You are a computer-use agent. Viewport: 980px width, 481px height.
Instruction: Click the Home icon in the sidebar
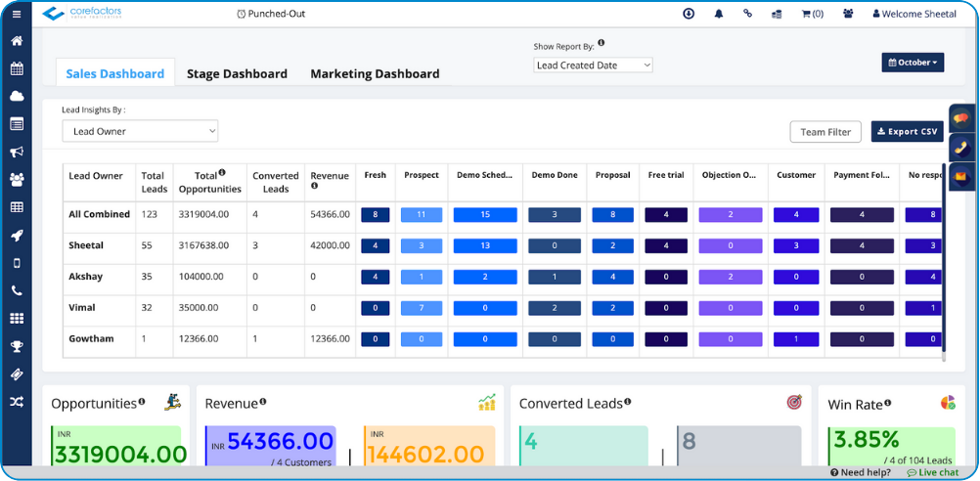[17, 41]
